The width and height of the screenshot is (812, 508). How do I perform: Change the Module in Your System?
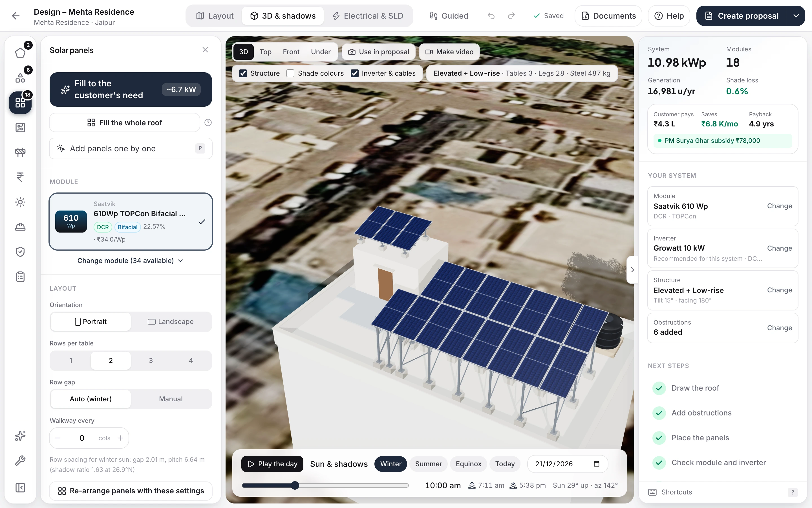[780, 206]
